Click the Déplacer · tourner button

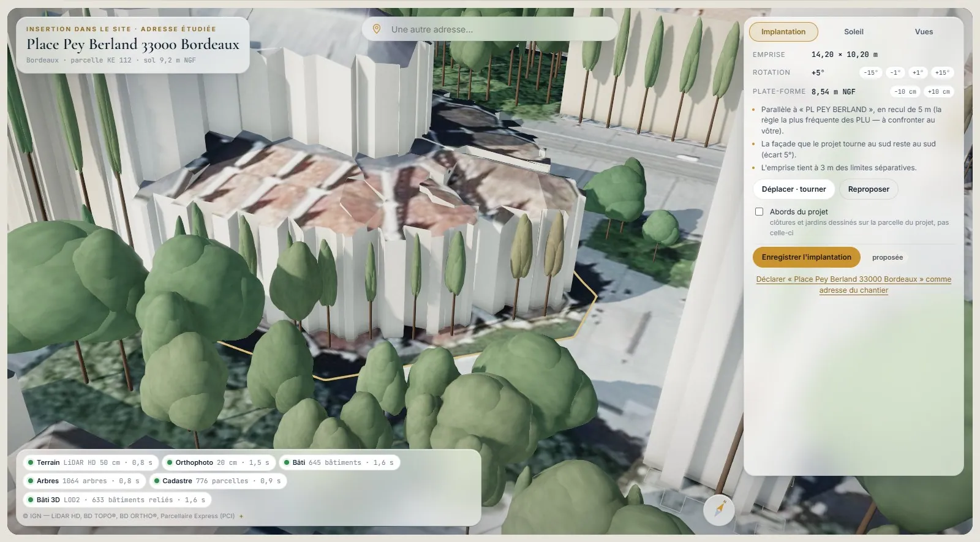pyautogui.click(x=794, y=189)
